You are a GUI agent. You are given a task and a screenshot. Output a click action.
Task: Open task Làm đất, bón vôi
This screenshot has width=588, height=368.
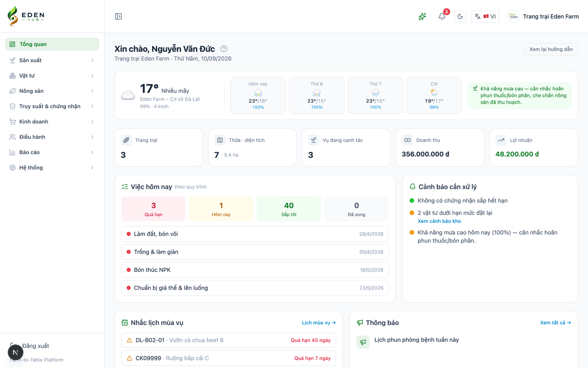click(x=255, y=234)
